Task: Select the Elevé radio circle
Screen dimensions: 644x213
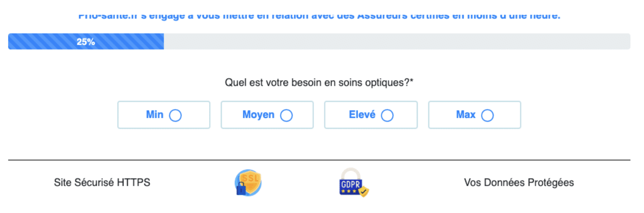Action: point(387,116)
